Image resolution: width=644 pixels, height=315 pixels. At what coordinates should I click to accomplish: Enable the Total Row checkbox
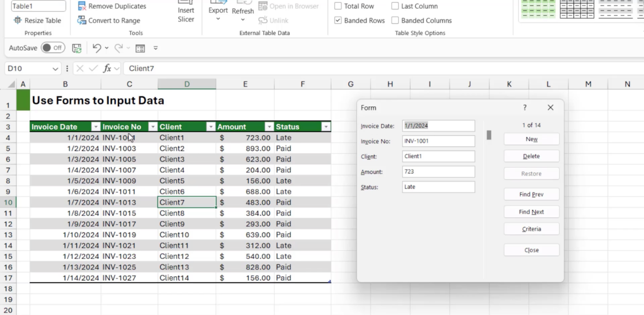click(x=337, y=6)
